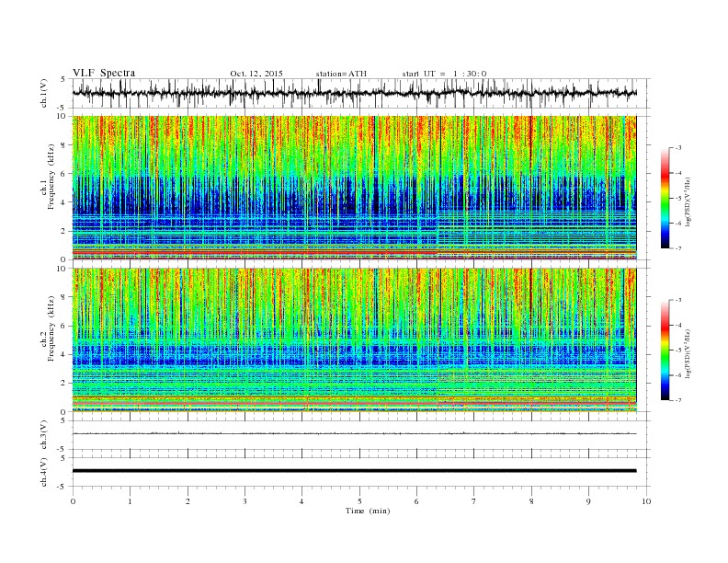Click inside the ch.1 spectrogram plot
The image size is (728, 563).
pos(354,188)
